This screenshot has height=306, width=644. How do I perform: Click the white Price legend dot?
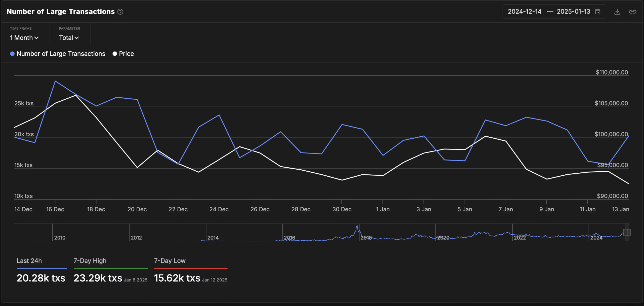point(115,54)
